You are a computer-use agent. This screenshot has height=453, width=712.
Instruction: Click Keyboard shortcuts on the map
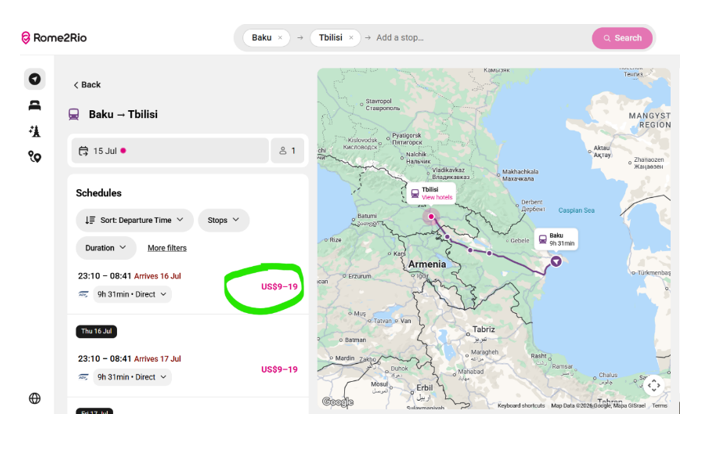point(521,405)
